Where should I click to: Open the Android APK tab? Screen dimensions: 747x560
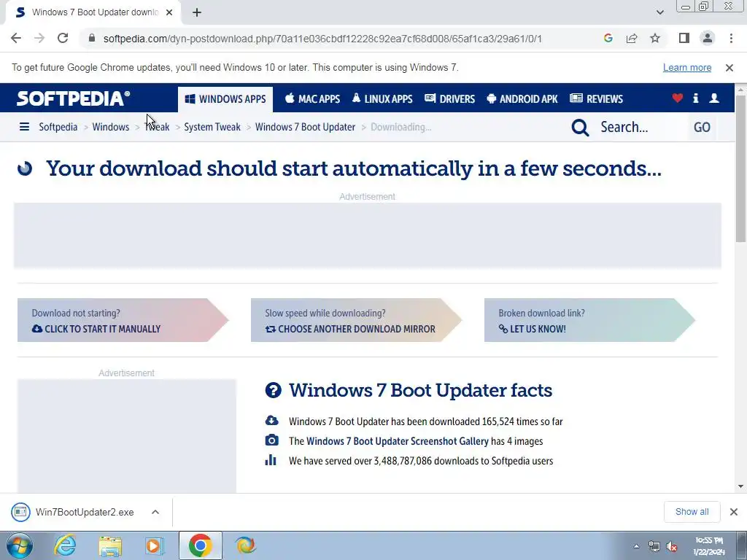(x=522, y=99)
